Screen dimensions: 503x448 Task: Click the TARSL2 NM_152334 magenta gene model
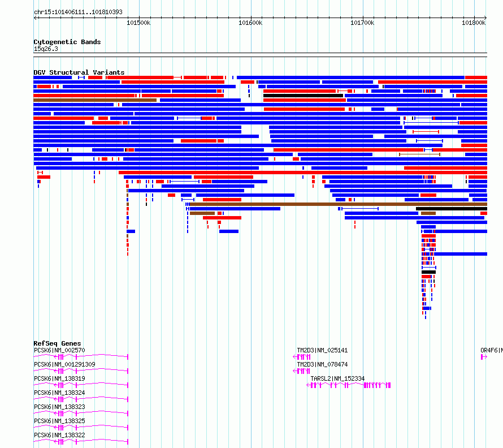click(349, 385)
